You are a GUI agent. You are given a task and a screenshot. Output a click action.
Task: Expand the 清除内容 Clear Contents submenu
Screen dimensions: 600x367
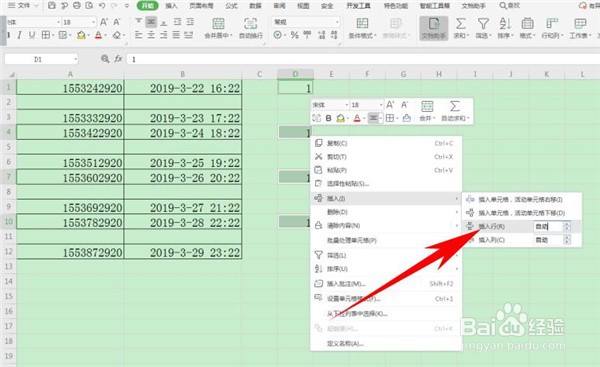[x=386, y=225]
